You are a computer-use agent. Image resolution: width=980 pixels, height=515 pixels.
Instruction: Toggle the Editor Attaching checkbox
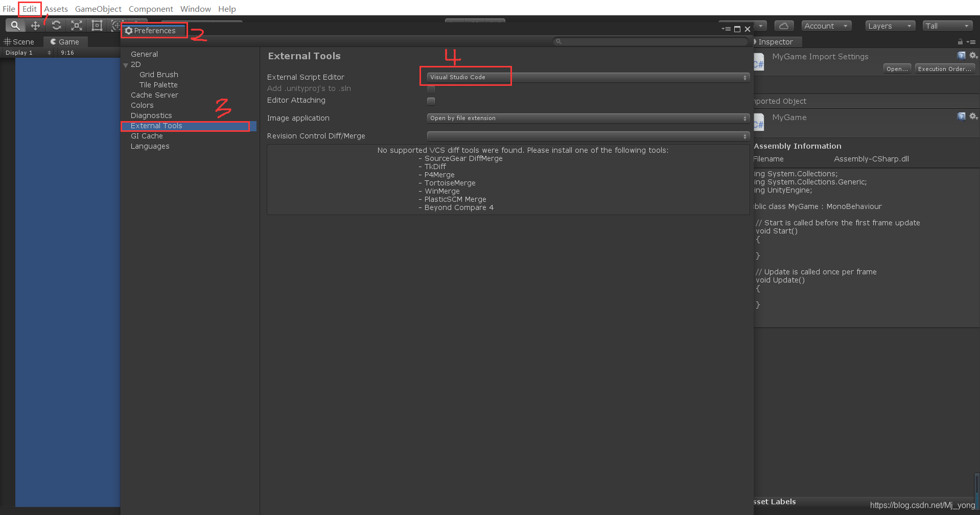(x=431, y=101)
